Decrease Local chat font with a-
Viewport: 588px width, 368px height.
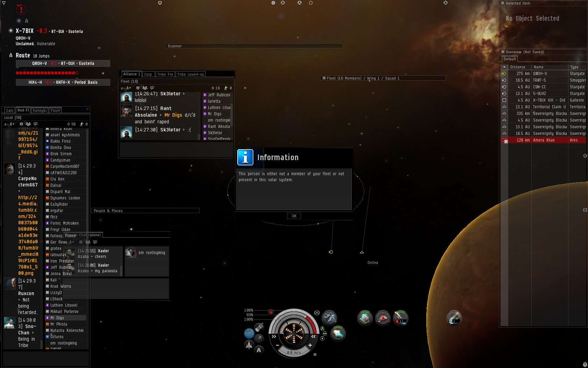(x=6, y=124)
